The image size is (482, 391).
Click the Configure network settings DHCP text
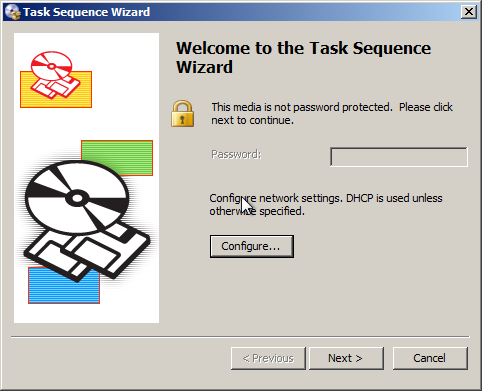[326, 204]
